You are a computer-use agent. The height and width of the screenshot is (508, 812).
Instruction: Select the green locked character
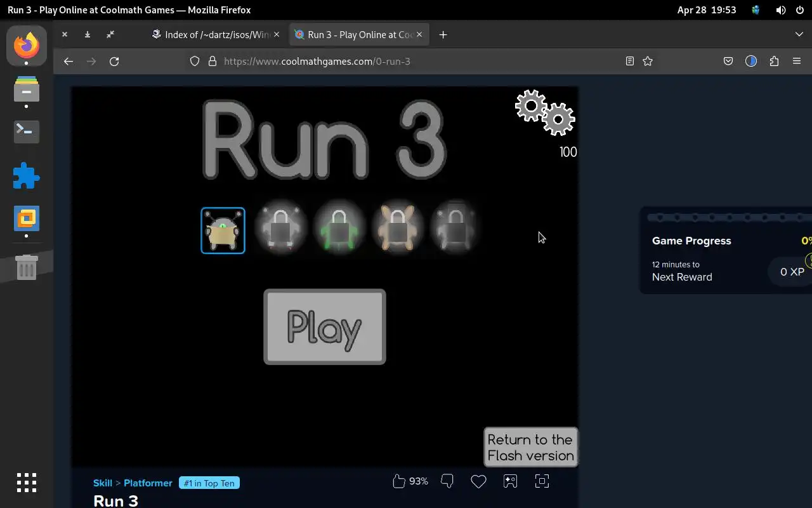coord(339,228)
